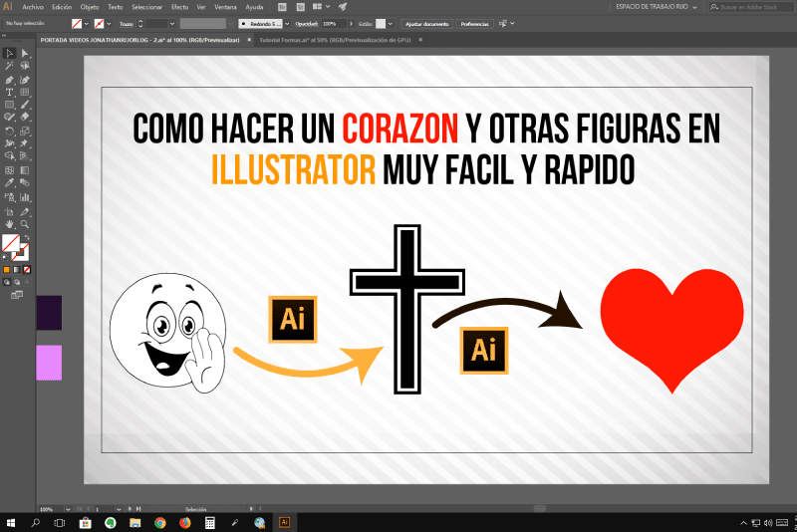
Task: Open the Estilo graphic style dropdown
Action: tap(391, 24)
